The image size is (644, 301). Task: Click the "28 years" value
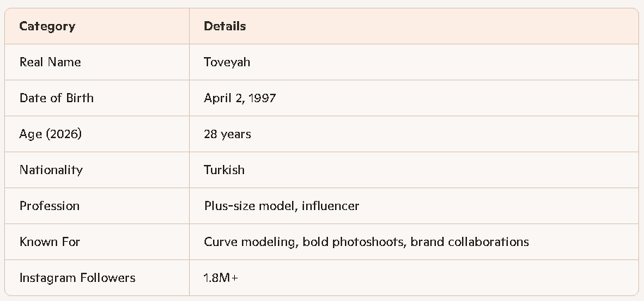(227, 134)
